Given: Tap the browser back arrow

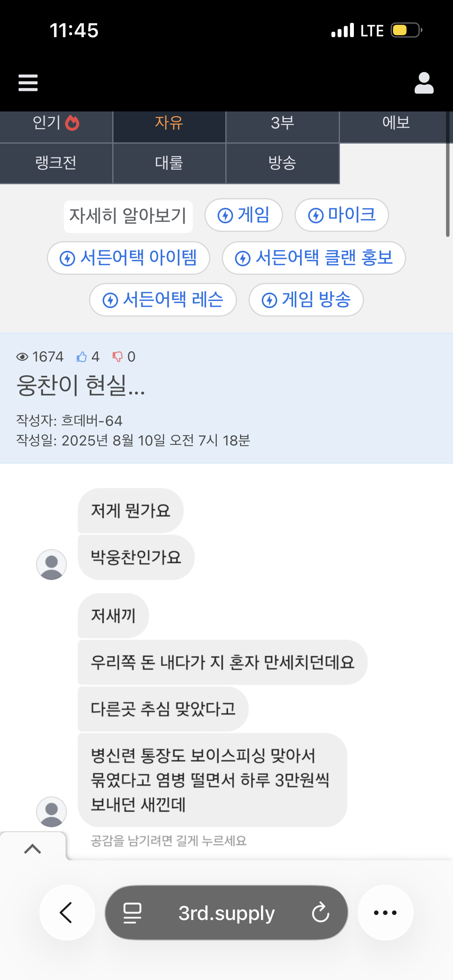Looking at the screenshot, I should click(x=67, y=912).
